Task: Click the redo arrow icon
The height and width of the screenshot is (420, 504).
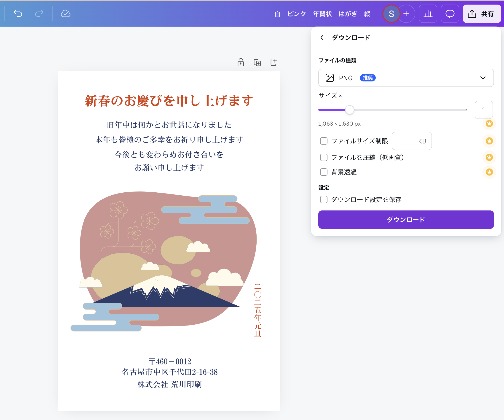Action: (39, 14)
